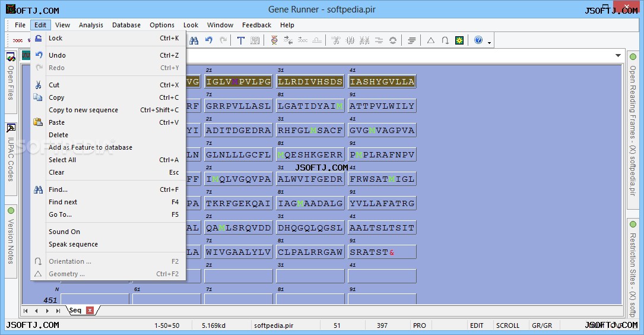Image resolution: width=644 pixels, height=335 pixels.
Task: Switch to the Seq sheet tab
Action: (x=75, y=310)
